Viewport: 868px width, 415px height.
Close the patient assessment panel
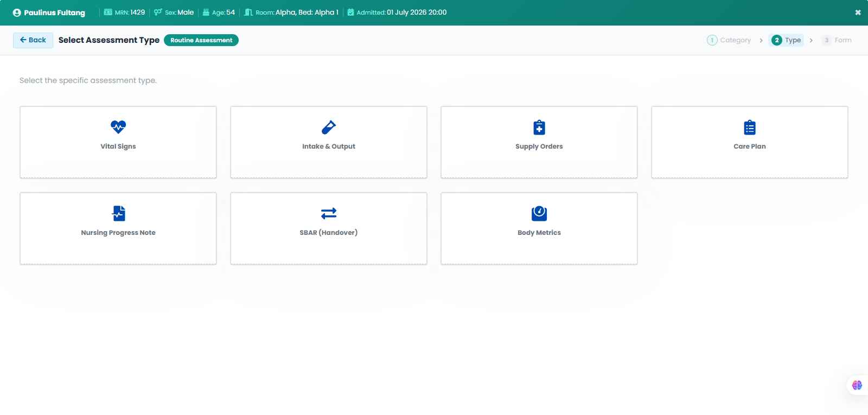tap(858, 12)
